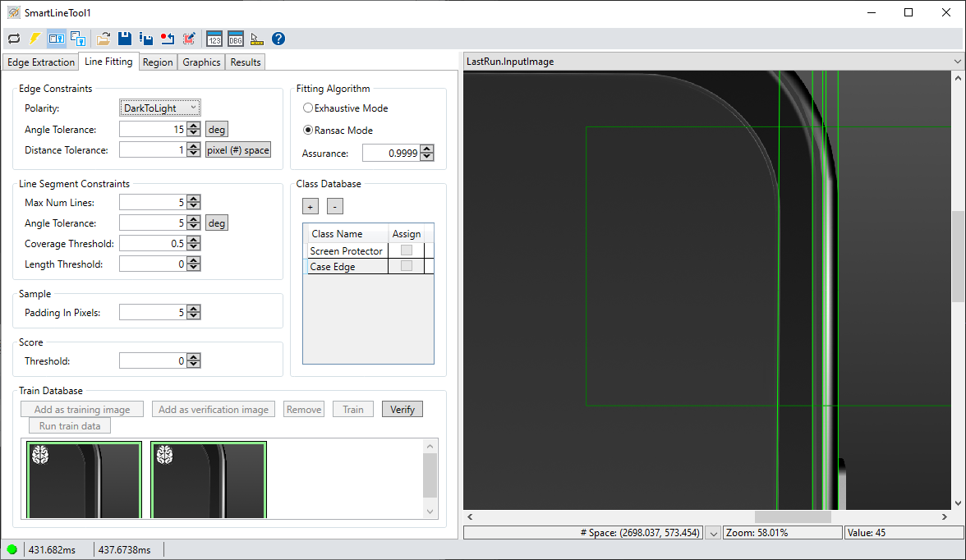Open the DBG debug view
This screenshot has width=966, height=560.
(x=236, y=39)
